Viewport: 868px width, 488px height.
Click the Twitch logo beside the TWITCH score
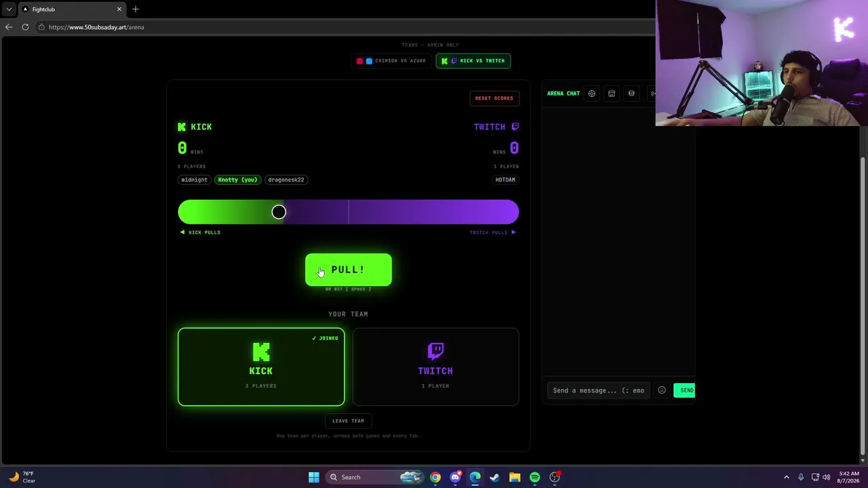click(515, 127)
